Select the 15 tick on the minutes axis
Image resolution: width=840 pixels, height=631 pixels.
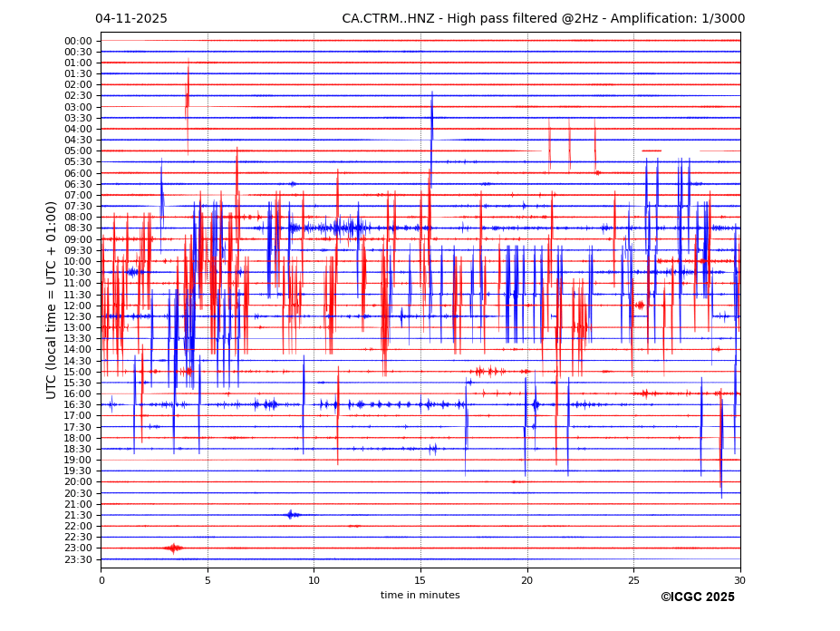click(420, 580)
